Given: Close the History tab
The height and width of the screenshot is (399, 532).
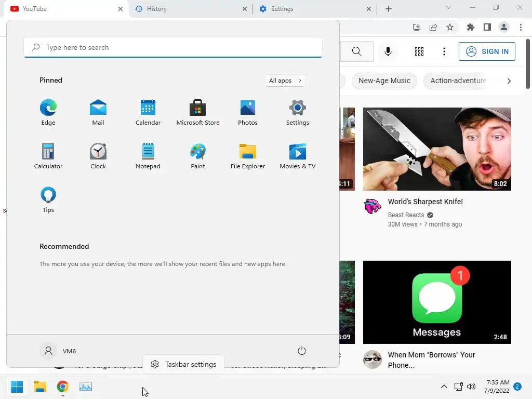Looking at the screenshot, I should pos(245,9).
